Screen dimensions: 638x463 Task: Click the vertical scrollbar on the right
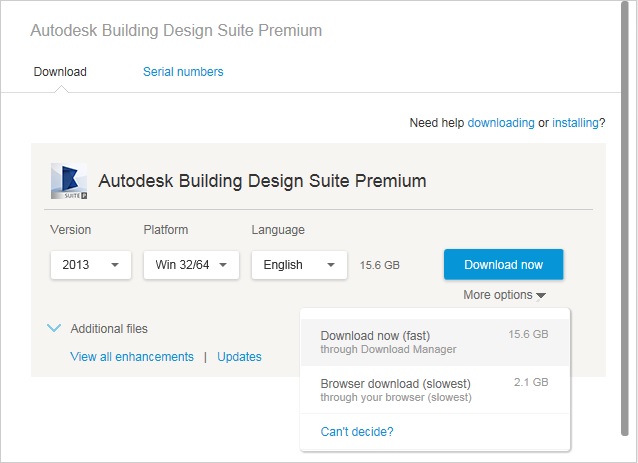point(625,220)
